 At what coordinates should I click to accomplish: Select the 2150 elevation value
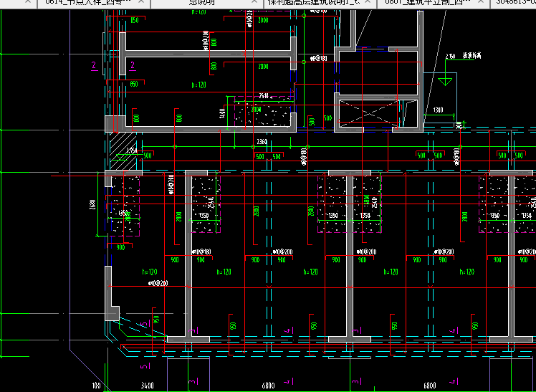pyautogui.click(x=450, y=57)
